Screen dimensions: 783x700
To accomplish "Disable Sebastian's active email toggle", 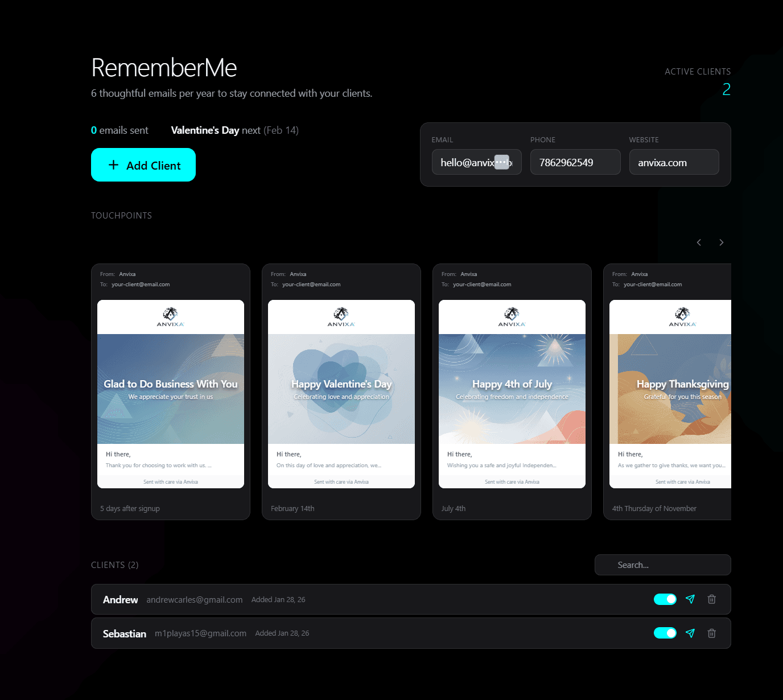I will pos(665,633).
